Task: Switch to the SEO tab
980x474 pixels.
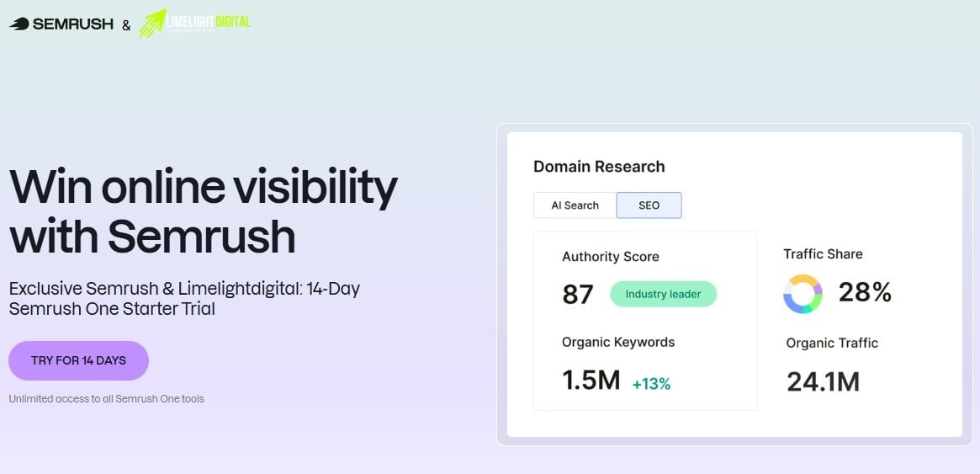Action: [649, 205]
